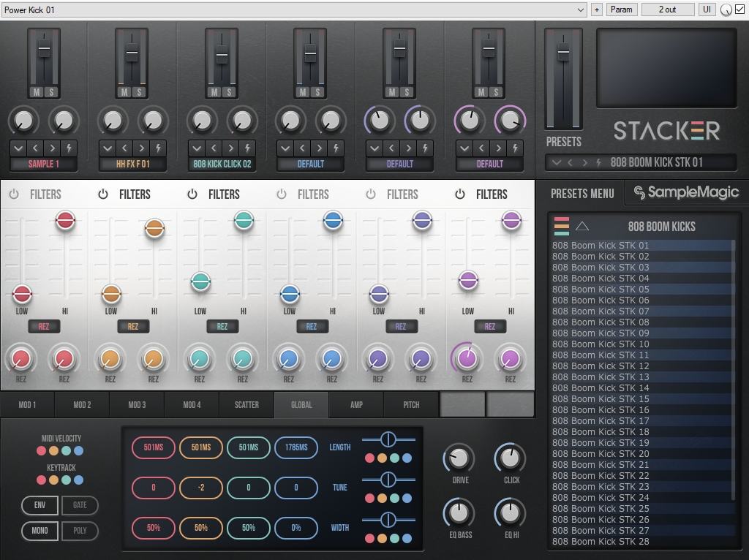Toggle the orange KEYTRACK dot
The height and width of the screenshot is (560, 749).
click(54, 480)
